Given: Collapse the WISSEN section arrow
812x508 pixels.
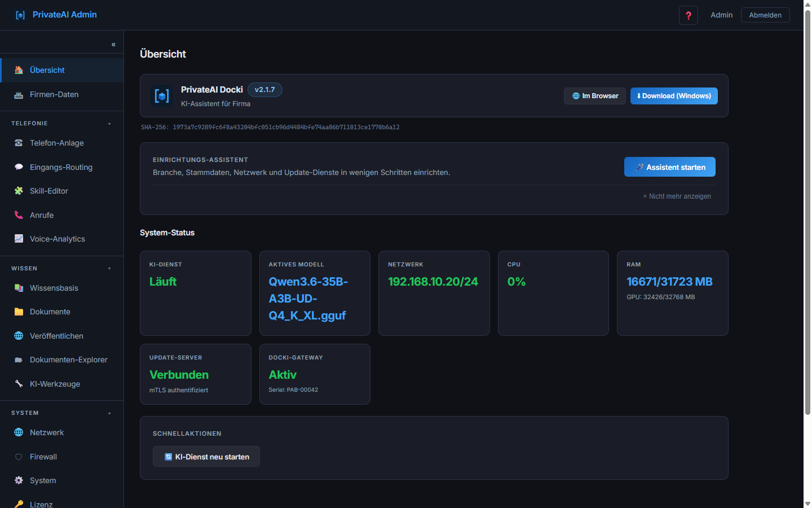Looking at the screenshot, I should (x=109, y=269).
